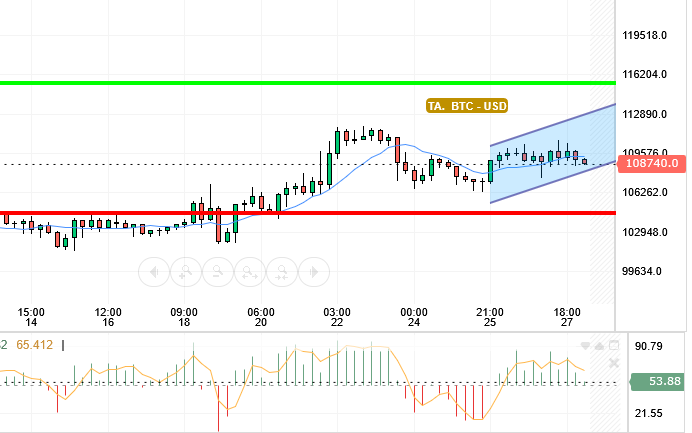Click the time axis label 21:00 25
Image resolution: width=692 pixels, height=433 pixels.
tap(490, 317)
